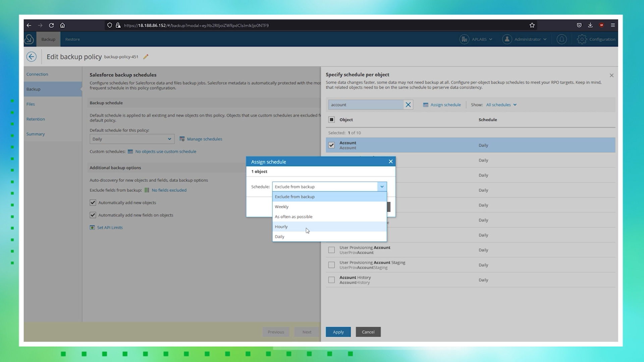644x362 pixels.
Task: Click the back arrow beside Edit backup policy
Action: click(32, 57)
